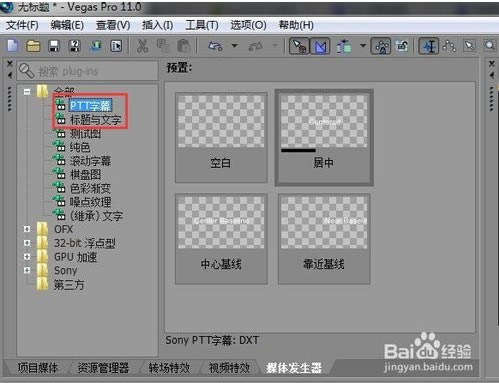Screen dimensions: 499x383
Task: Open the 编辑(E) menu
Action: tap(67, 25)
